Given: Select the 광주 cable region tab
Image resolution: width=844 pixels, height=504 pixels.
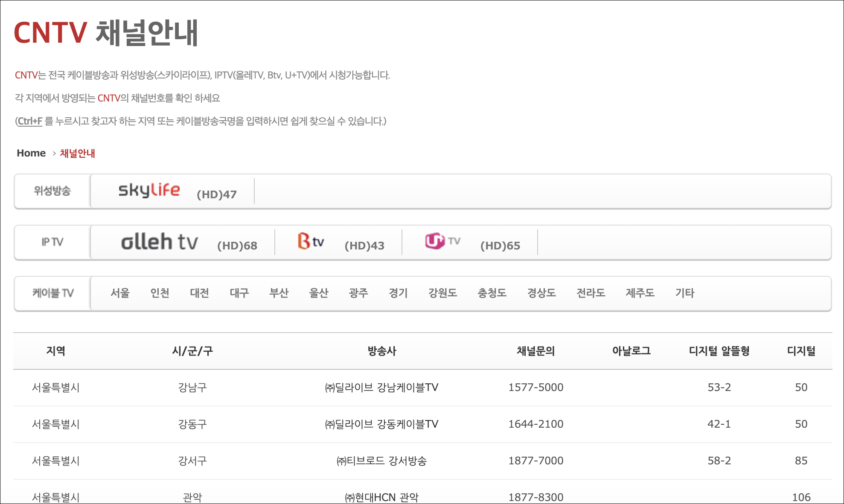Looking at the screenshot, I should [x=358, y=293].
